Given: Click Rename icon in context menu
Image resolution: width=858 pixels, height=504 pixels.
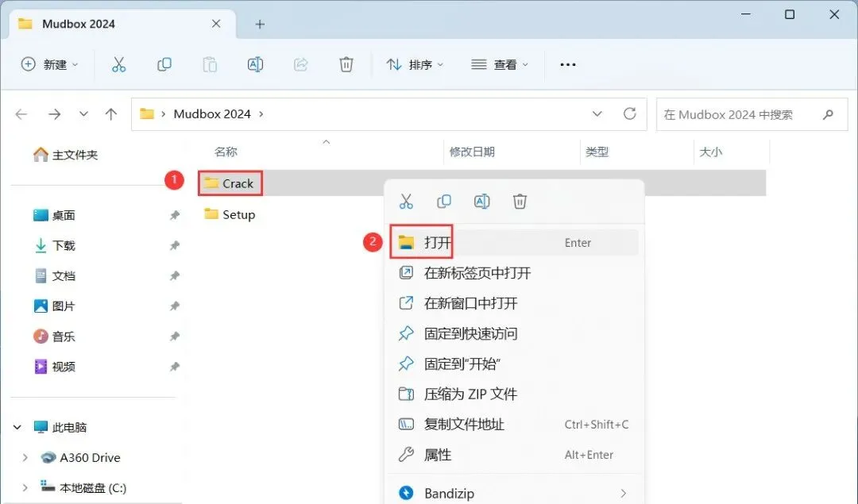Looking at the screenshot, I should click(x=481, y=202).
